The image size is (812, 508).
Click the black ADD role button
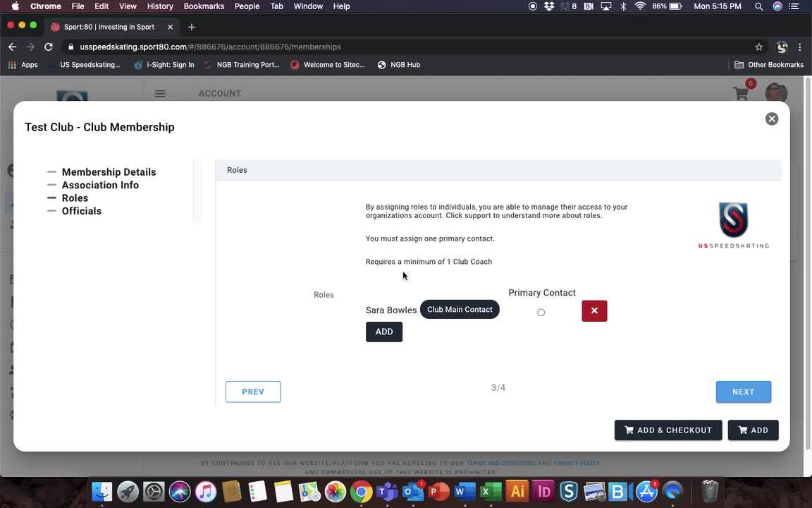384,332
